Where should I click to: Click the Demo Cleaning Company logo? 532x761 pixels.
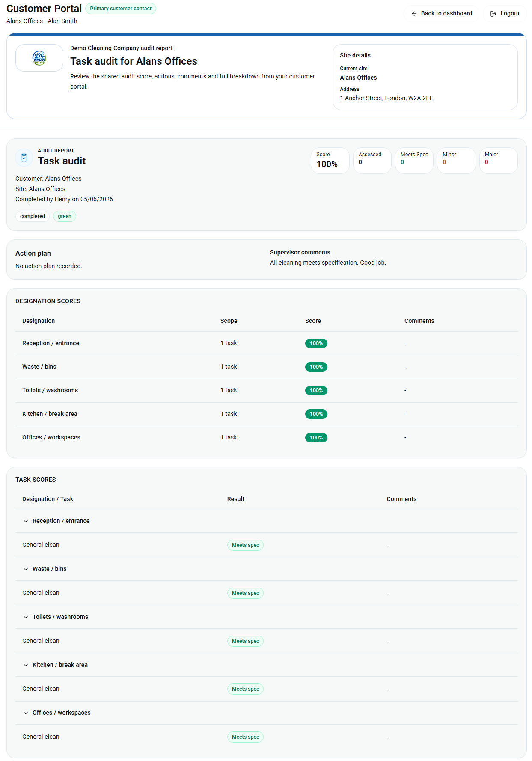pyautogui.click(x=39, y=58)
